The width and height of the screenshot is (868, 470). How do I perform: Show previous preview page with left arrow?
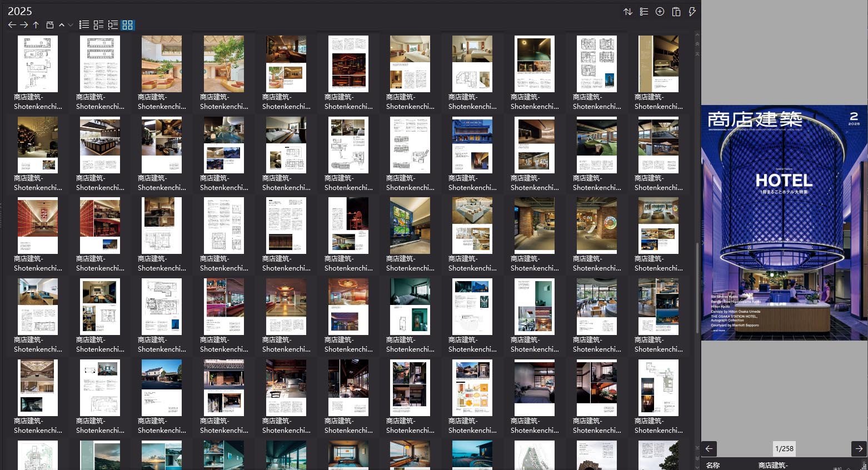pyautogui.click(x=709, y=448)
